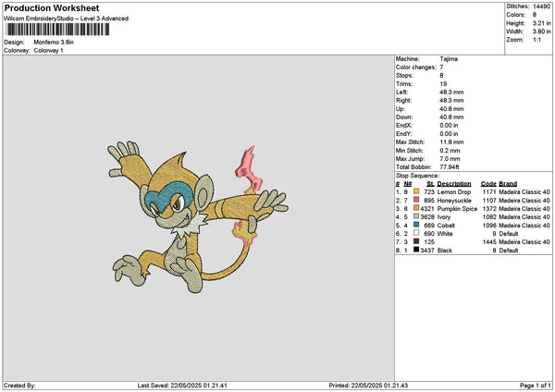
Task: Click the Trims value '19'
Action: [x=443, y=84]
